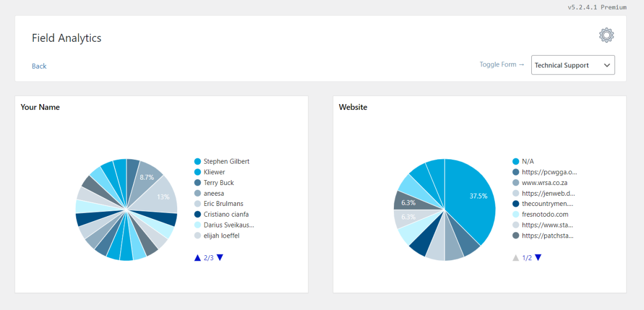This screenshot has width=644, height=310.
Task: Go to next page of Your Name legend
Action: 219,257
